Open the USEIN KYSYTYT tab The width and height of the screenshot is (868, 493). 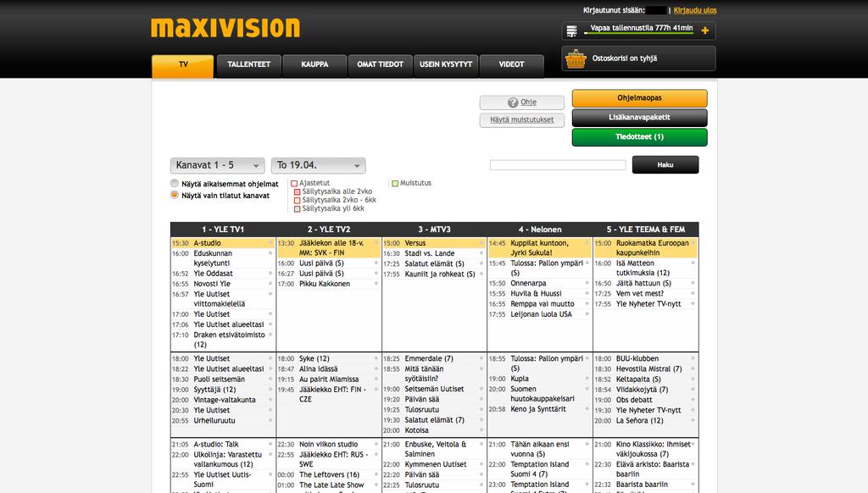pyautogui.click(x=446, y=65)
